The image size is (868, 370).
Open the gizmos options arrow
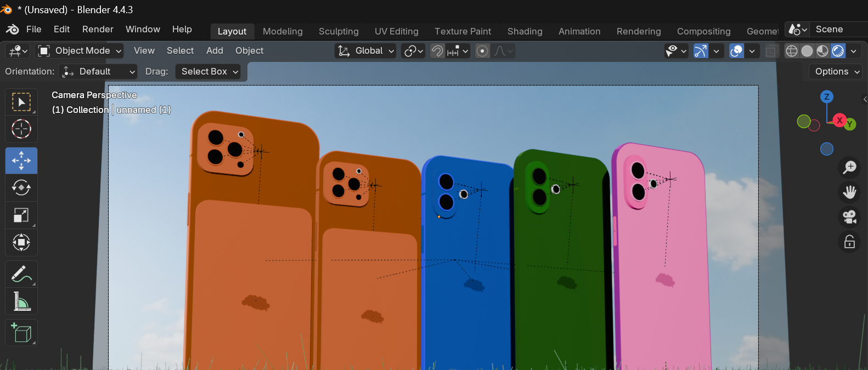tap(717, 51)
